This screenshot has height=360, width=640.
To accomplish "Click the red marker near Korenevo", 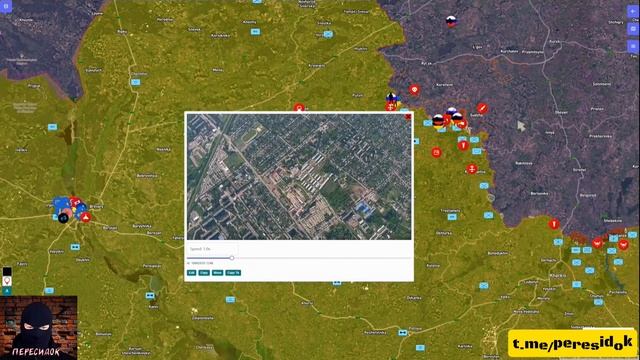I will pos(414,90).
